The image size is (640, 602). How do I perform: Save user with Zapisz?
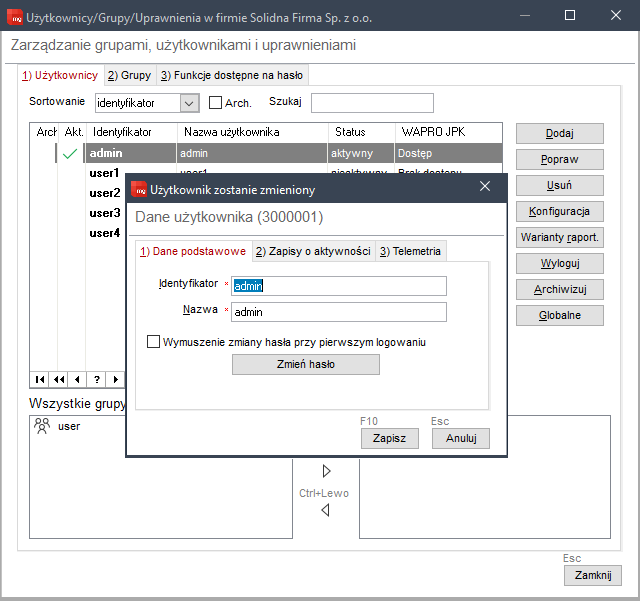pyautogui.click(x=389, y=438)
